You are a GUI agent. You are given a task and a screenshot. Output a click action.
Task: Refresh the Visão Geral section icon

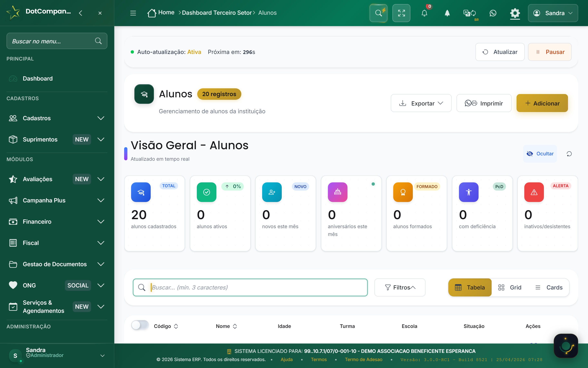point(569,154)
